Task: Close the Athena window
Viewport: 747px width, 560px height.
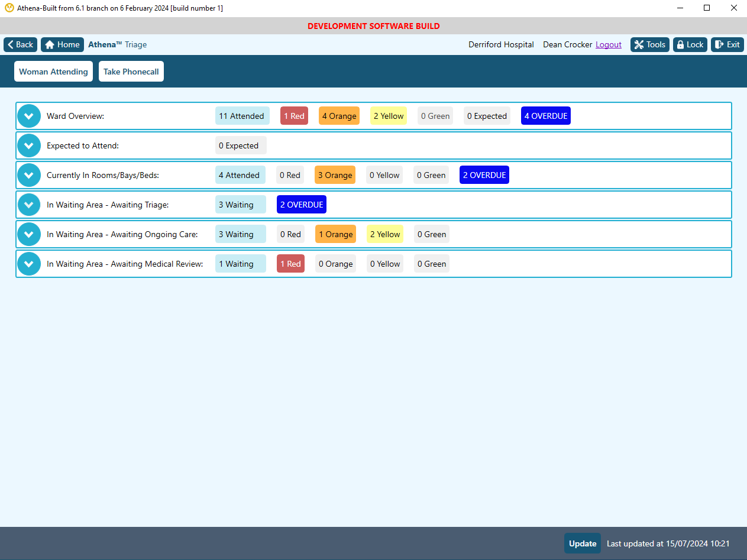Action: pos(733,8)
